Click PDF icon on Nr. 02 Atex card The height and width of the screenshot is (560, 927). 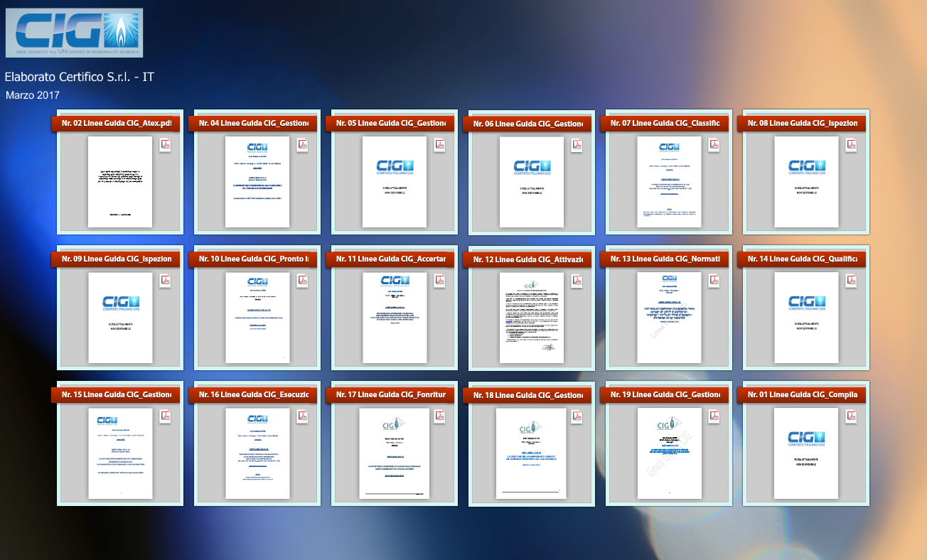point(165,145)
